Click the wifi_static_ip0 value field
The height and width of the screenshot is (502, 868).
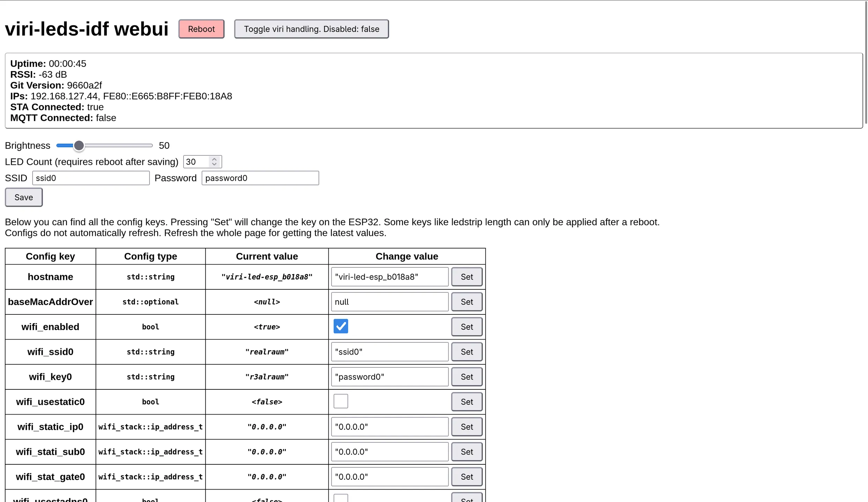pos(389,427)
